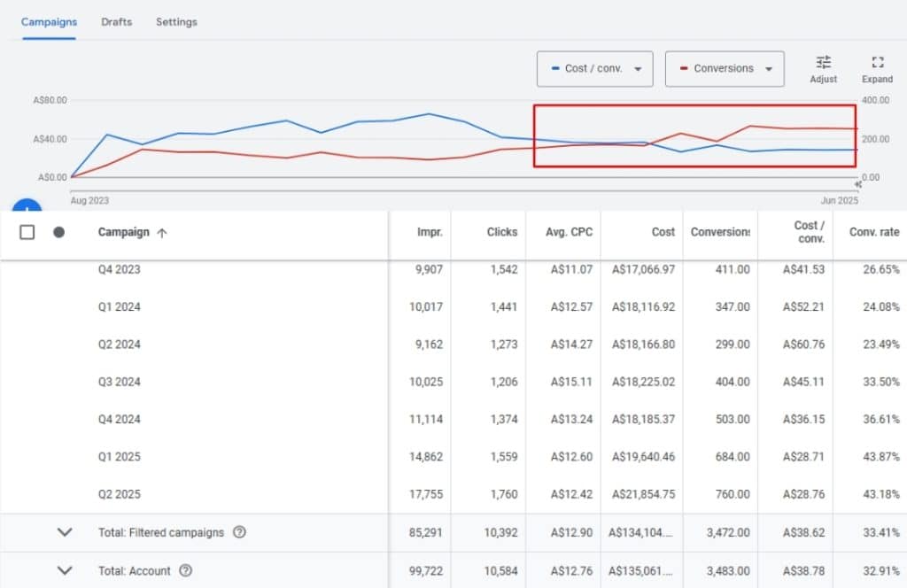Expand the Total: Filtered campaigns row

point(64,532)
